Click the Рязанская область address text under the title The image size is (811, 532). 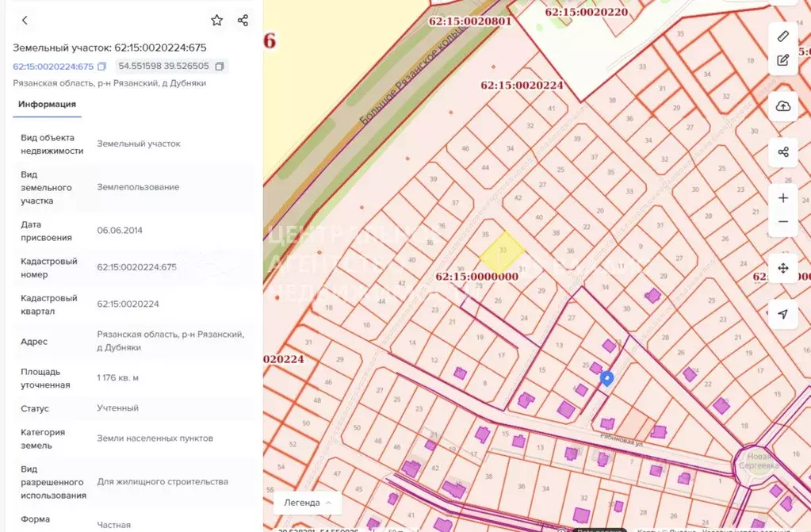(x=109, y=83)
